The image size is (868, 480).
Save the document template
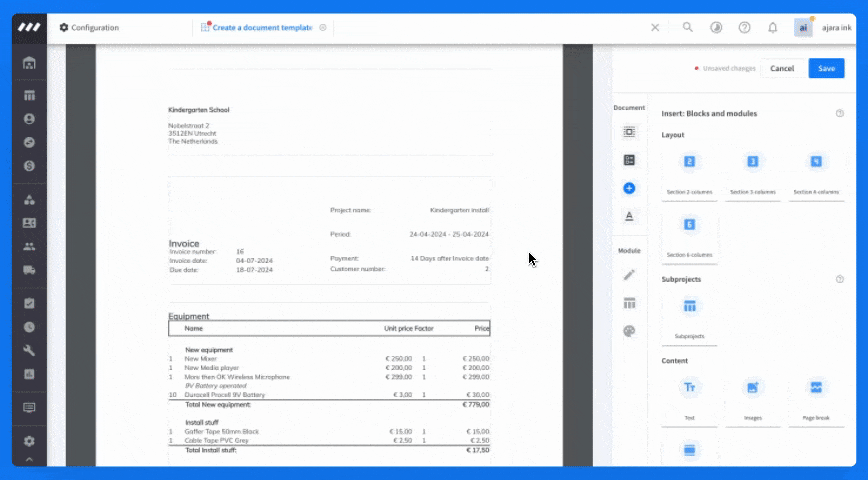click(x=826, y=68)
